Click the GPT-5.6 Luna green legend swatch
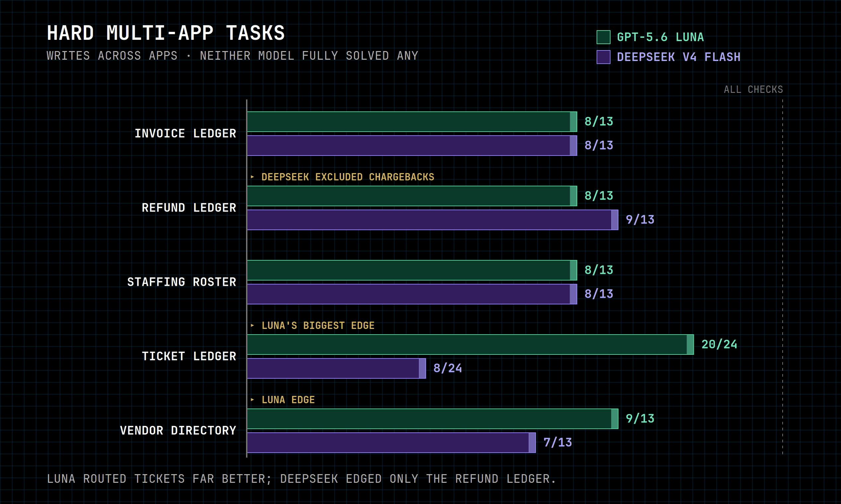The width and height of the screenshot is (841, 504). click(603, 37)
